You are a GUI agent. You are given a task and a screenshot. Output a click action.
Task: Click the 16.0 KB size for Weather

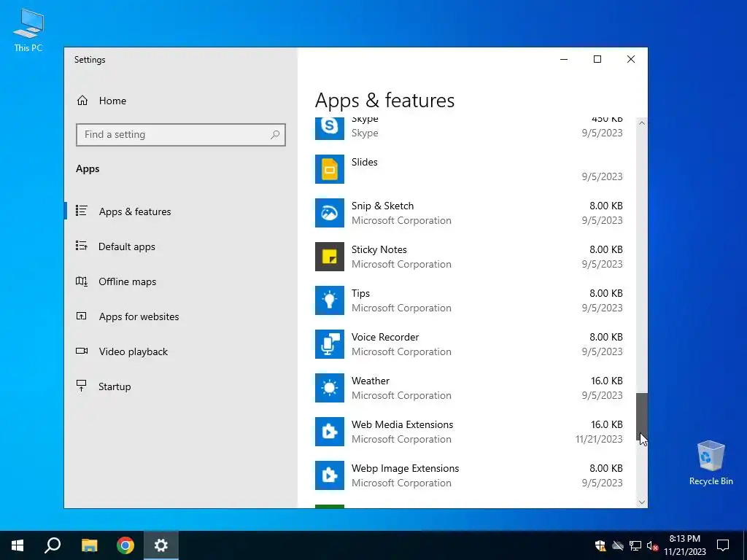tap(606, 381)
